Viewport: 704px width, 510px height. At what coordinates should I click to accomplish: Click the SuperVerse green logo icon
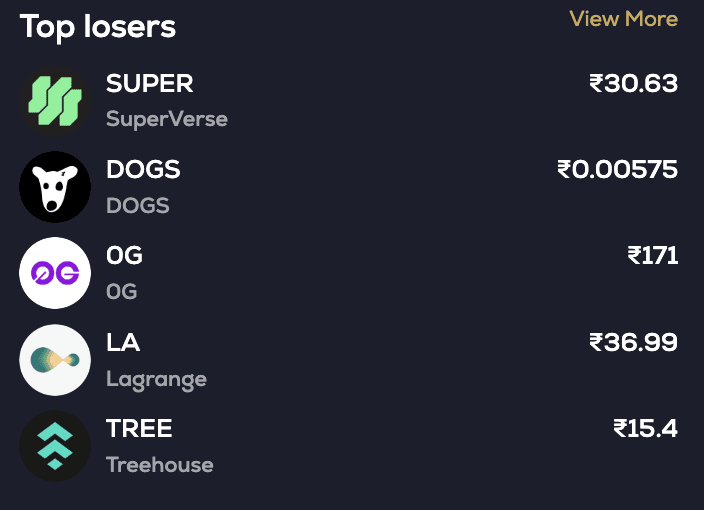pos(55,101)
